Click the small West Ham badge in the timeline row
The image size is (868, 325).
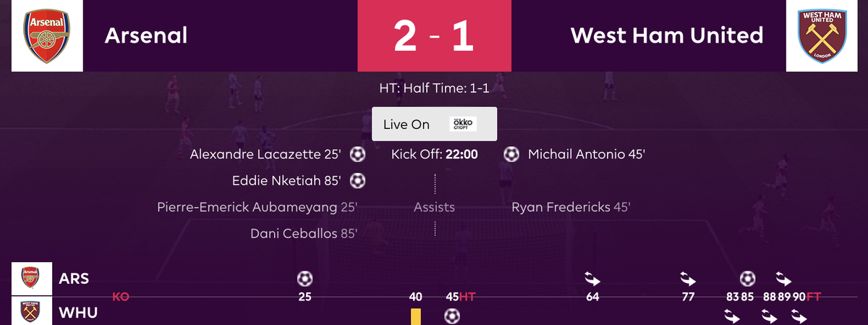point(32,311)
